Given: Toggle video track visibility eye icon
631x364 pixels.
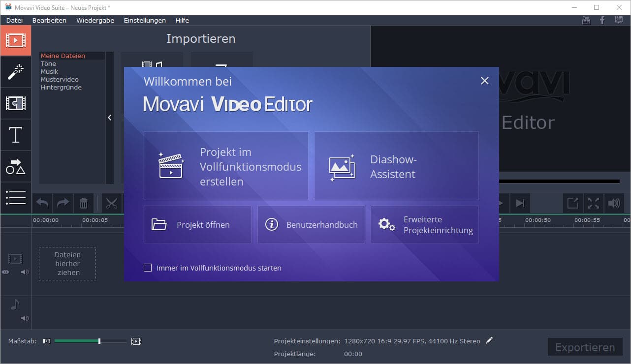Looking at the screenshot, I should [5, 272].
